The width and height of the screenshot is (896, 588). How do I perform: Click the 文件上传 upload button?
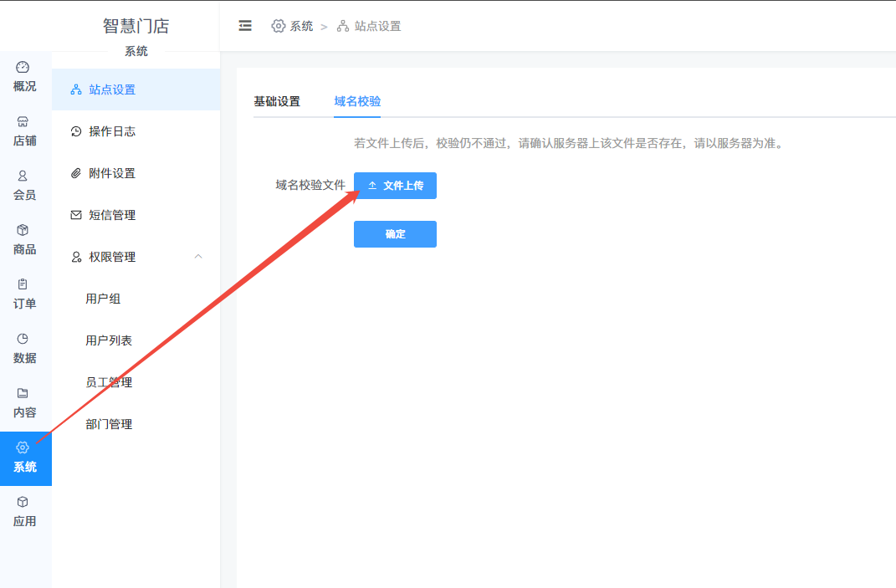point(395,186)
